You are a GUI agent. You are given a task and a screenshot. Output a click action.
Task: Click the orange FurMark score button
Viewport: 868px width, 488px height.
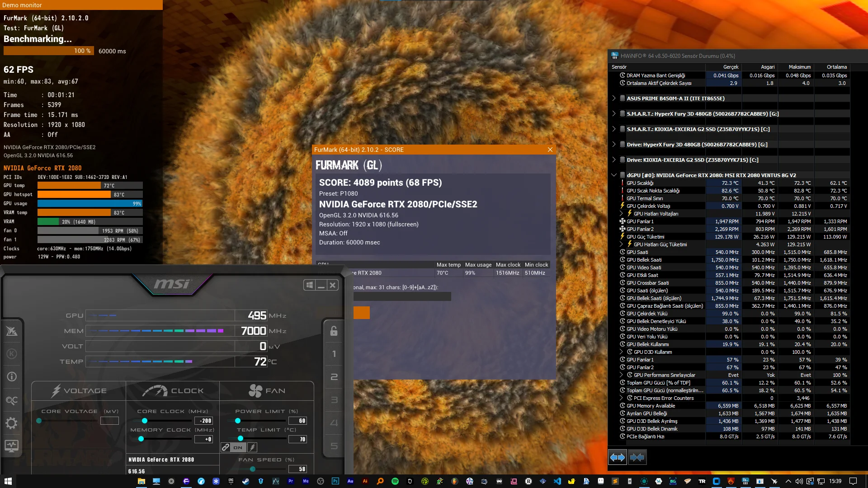(362, 313)
